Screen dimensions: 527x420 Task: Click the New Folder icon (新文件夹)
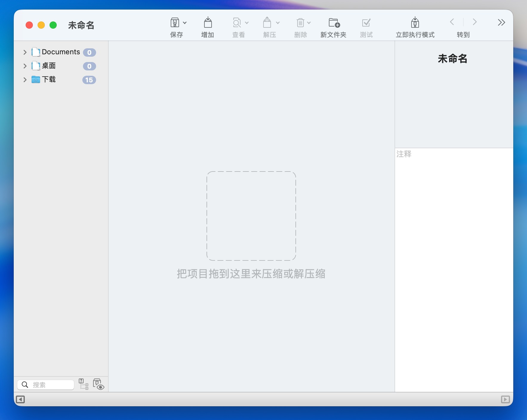point(334,23)
